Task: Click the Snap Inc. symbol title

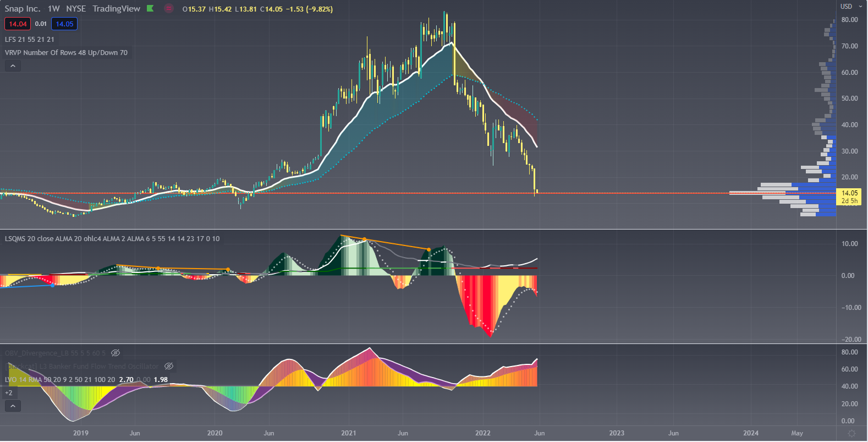Action: point(23,9)
